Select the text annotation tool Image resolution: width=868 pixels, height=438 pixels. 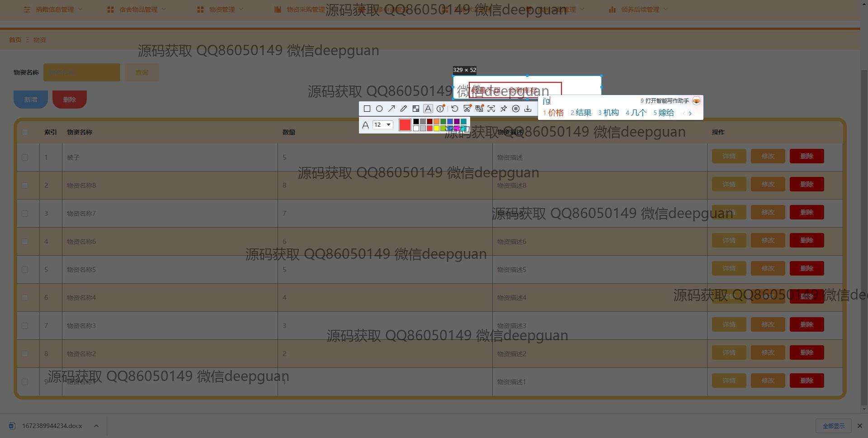(428, 109)
